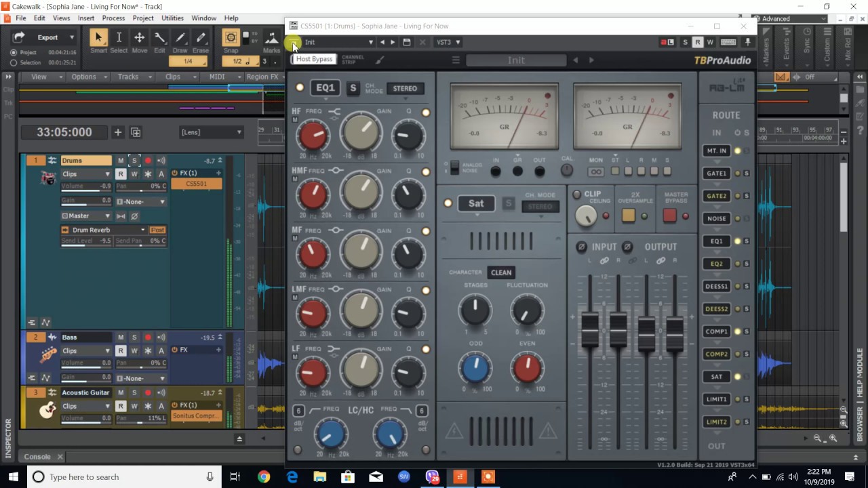This screenshot has width=868, height=488.
Task: Choose the Select tool in toolbar
Action: coord(119,38)
